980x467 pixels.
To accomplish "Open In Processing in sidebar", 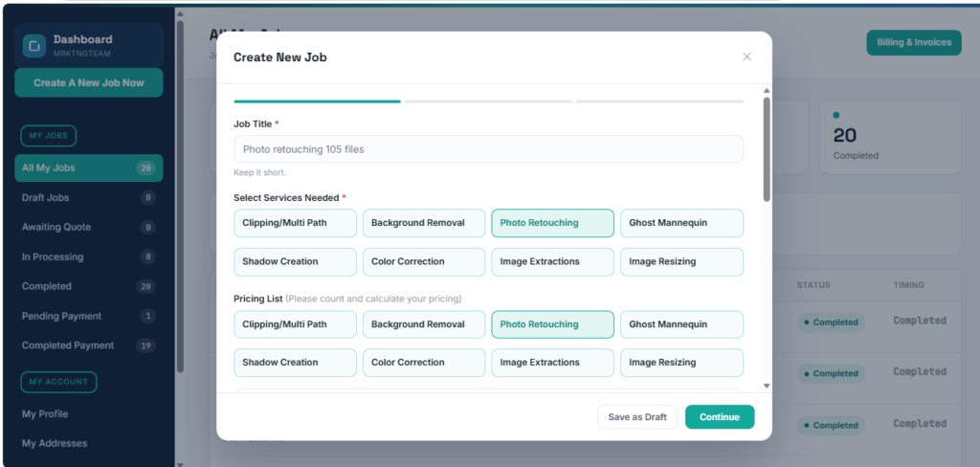I will pyautogui.click(x=89, y=256).
